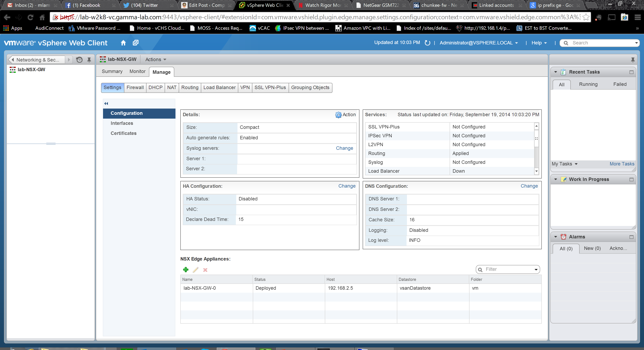Minimize the Recent Tasks panel box
Screen dimensions: 644x350
click(631, 72)
